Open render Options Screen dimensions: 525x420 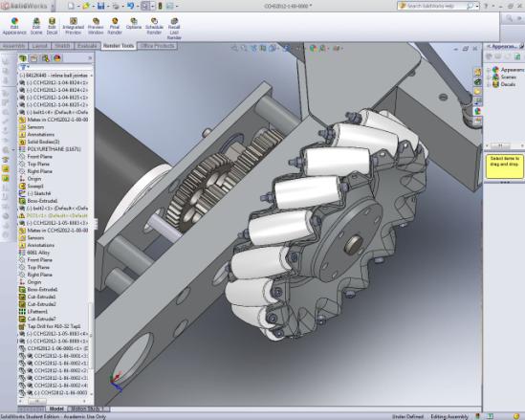click(x=134, y=24)
